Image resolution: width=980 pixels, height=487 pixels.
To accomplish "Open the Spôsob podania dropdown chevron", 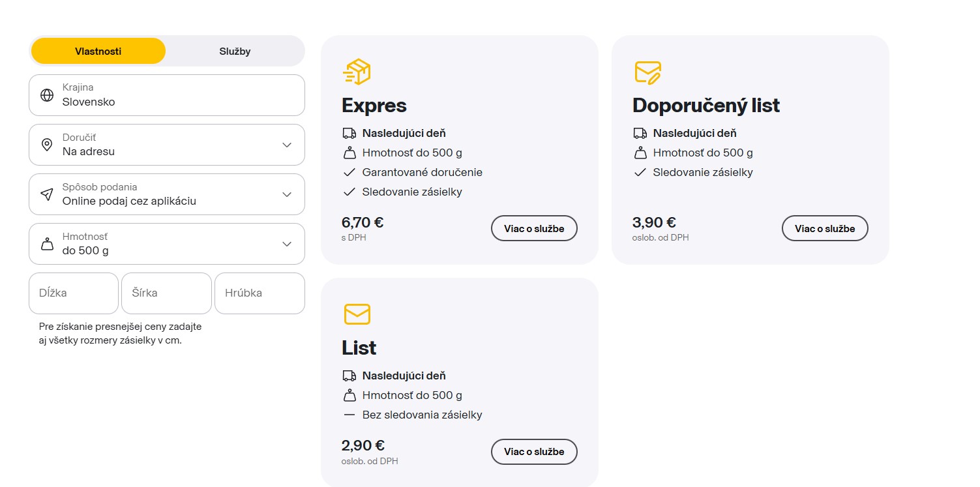I will click(287, 194).
